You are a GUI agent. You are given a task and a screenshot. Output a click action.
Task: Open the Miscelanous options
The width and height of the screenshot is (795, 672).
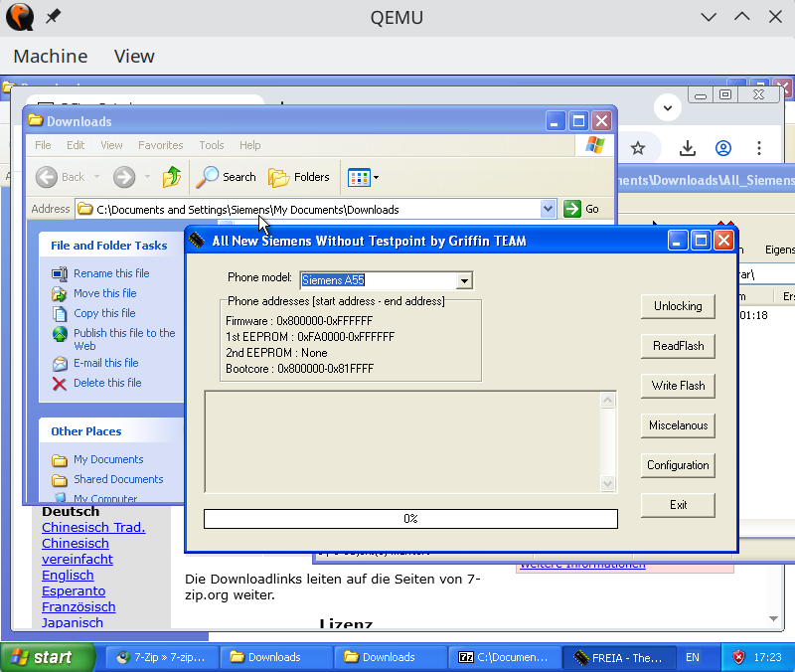pos(678,425)
